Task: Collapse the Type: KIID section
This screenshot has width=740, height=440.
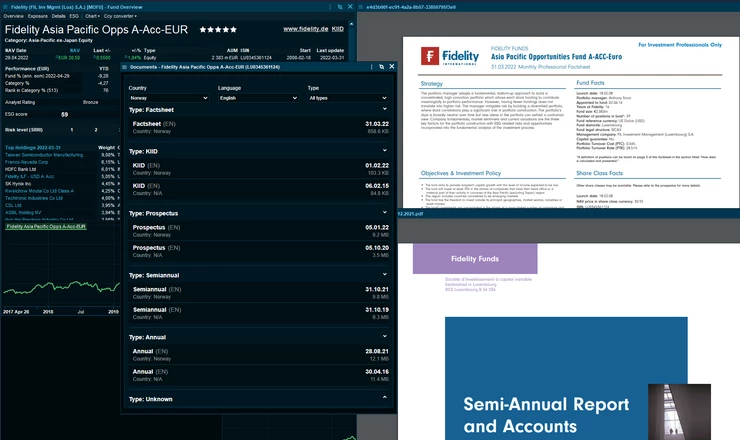Action: pos(385,151)
